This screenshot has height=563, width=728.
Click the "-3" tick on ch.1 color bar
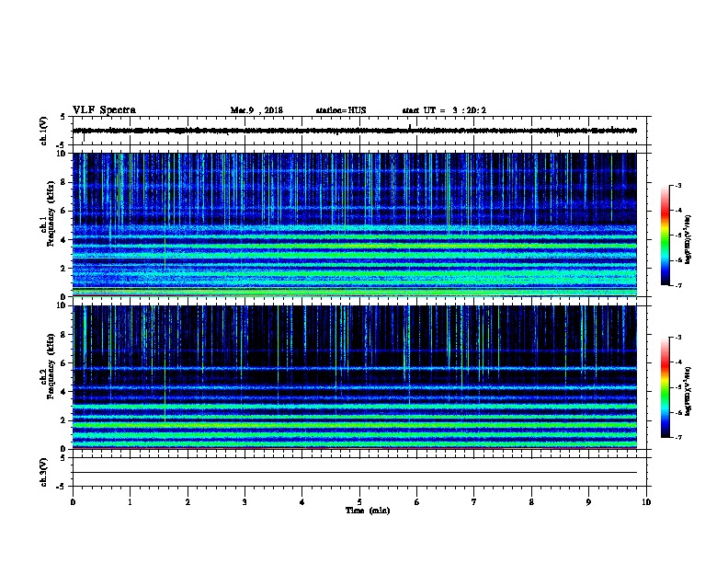(677, 185)
